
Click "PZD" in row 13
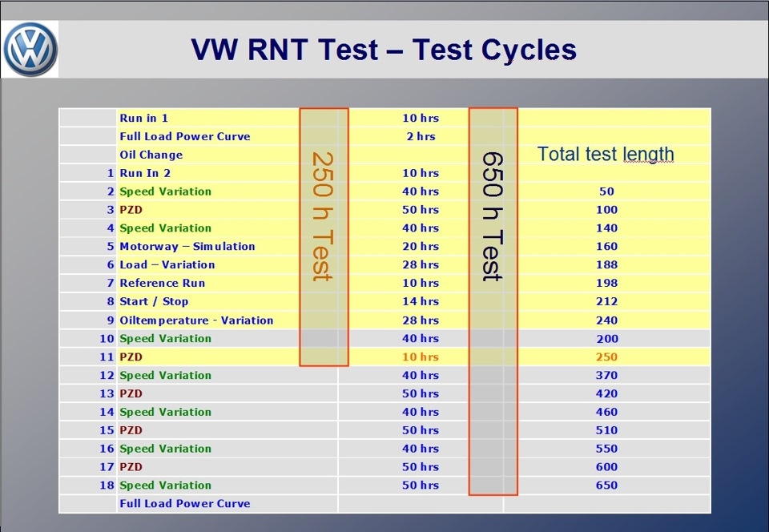pyautogui.click(x=131, y=393)
